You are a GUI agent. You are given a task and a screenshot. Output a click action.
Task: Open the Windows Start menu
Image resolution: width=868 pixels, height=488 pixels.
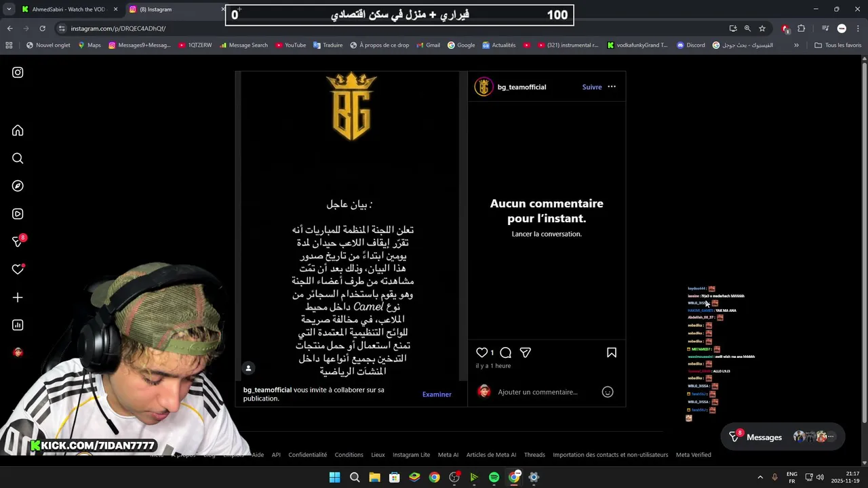(x=334, y=477)
